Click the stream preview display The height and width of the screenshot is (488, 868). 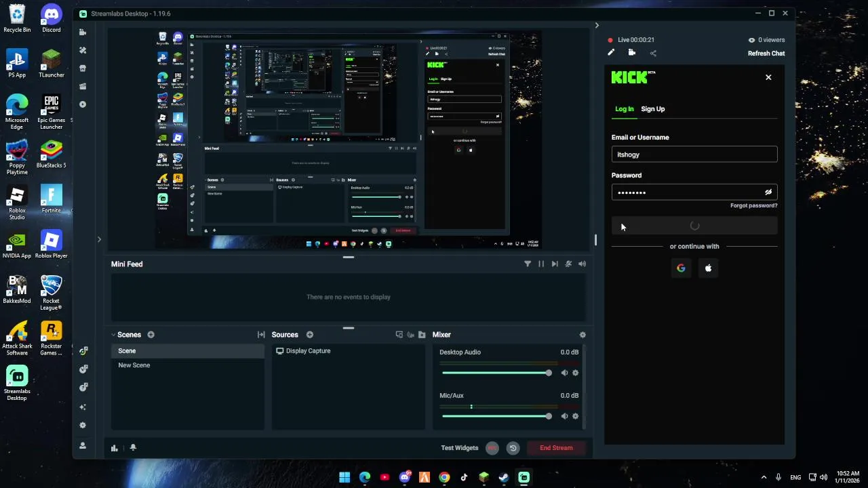[348, 139]
